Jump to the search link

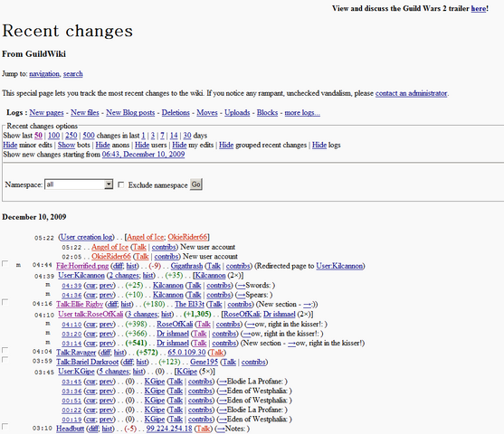(73, 74)
